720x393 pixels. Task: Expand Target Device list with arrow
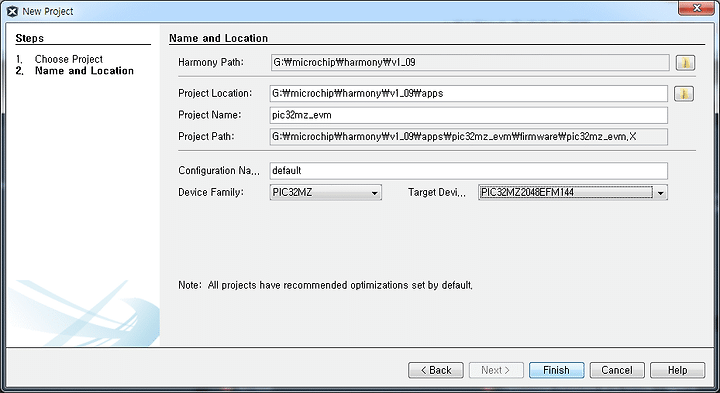click(x=660, y=193)
